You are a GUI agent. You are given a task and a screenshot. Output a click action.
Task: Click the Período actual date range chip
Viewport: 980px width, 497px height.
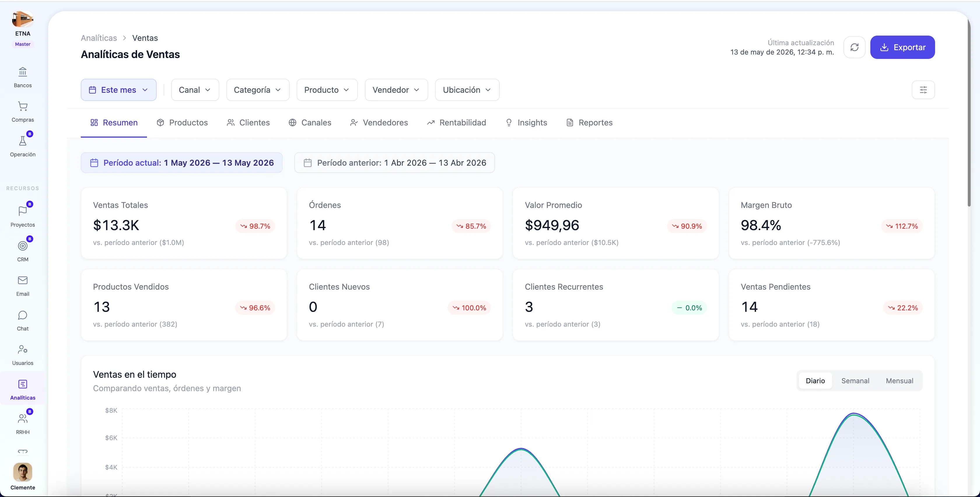(x=182, y=163)
